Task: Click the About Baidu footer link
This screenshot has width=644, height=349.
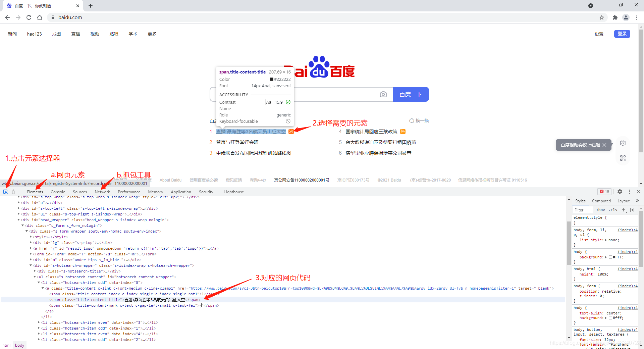Action: tap(170, 180)
